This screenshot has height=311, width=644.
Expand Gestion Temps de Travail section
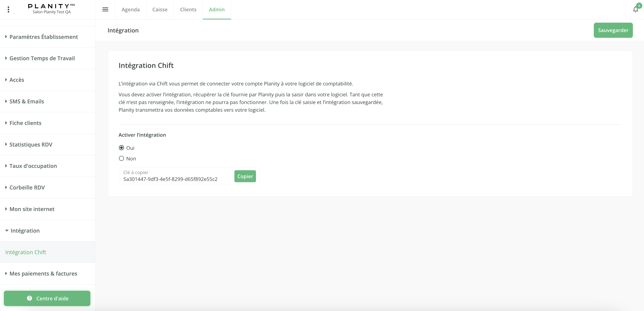pos(42,58)
